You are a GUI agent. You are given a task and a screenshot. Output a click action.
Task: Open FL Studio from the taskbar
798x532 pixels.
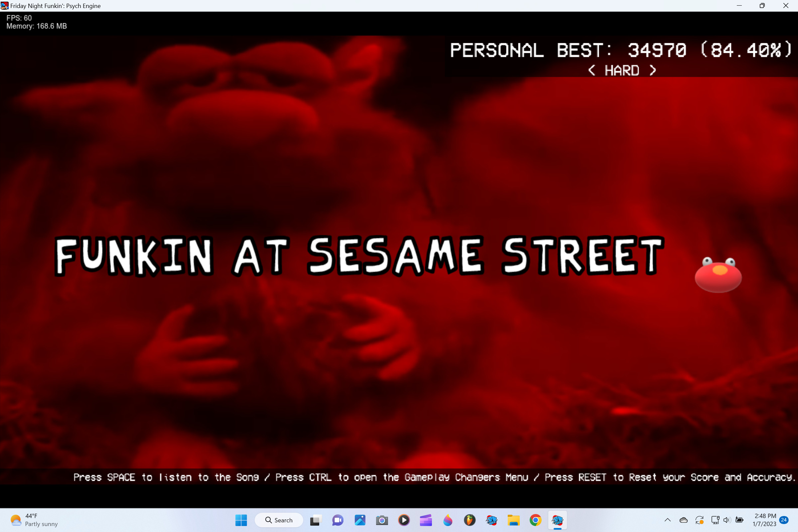(x=470, y=520)
